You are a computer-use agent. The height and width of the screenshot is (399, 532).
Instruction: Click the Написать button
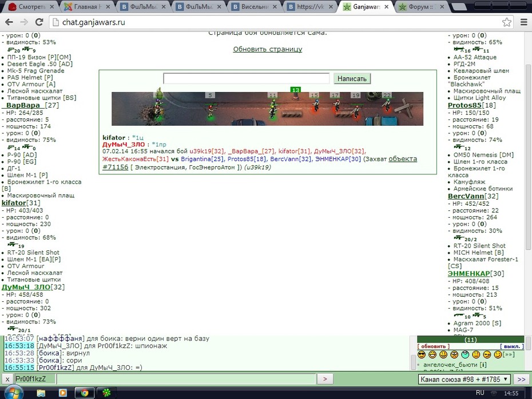(352, 79)
